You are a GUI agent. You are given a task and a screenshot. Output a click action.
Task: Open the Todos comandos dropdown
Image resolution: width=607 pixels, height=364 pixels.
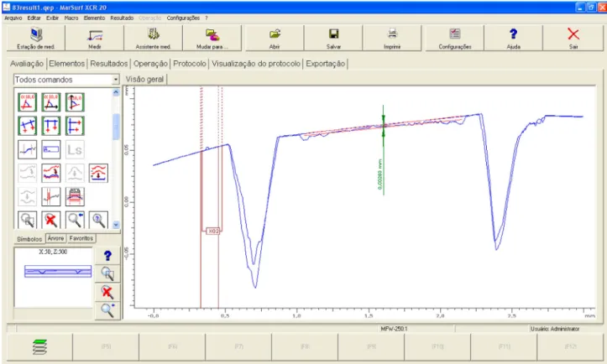coord(115,80)
